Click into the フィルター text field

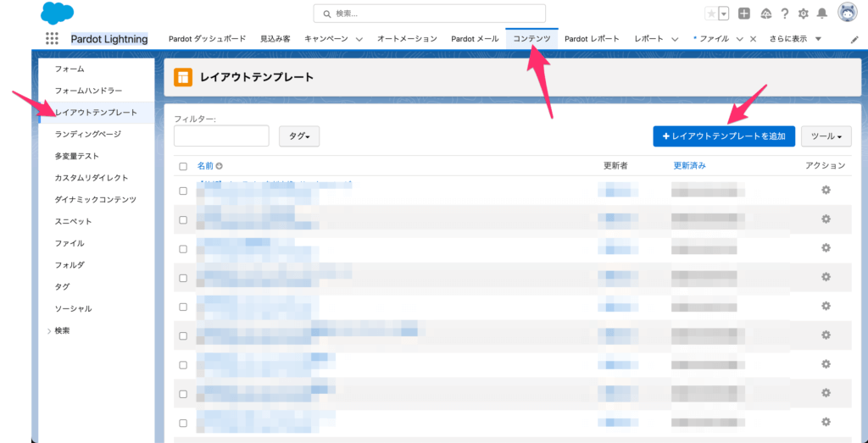tap(221, 136)
